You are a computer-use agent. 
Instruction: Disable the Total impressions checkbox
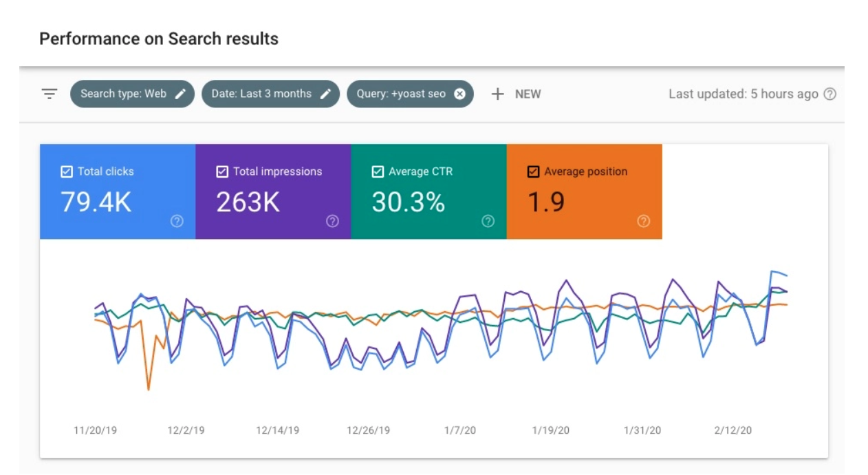click(221, 171)
